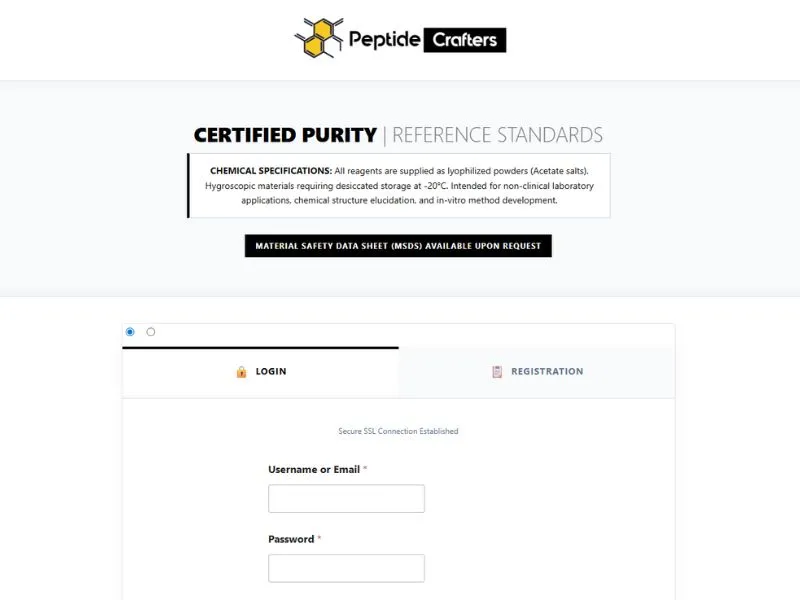Click the in-vitro method development text line

pos(399,200)
